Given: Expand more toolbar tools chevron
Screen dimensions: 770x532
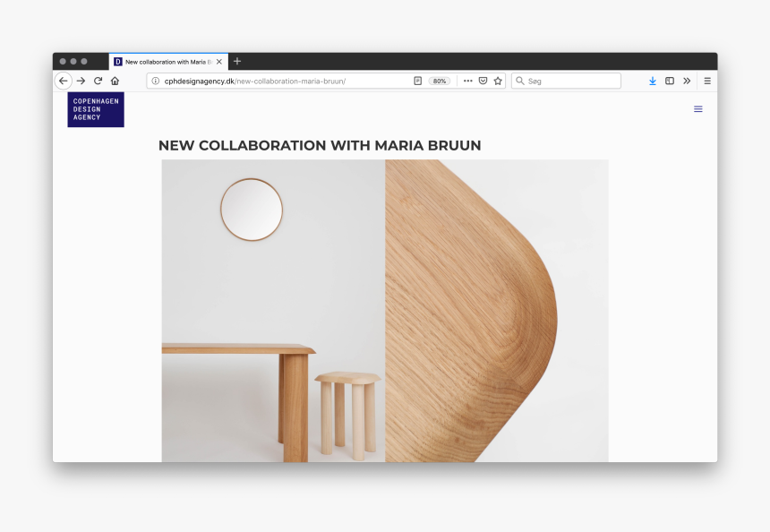Looking at the screenshot, I should (687, 81).
